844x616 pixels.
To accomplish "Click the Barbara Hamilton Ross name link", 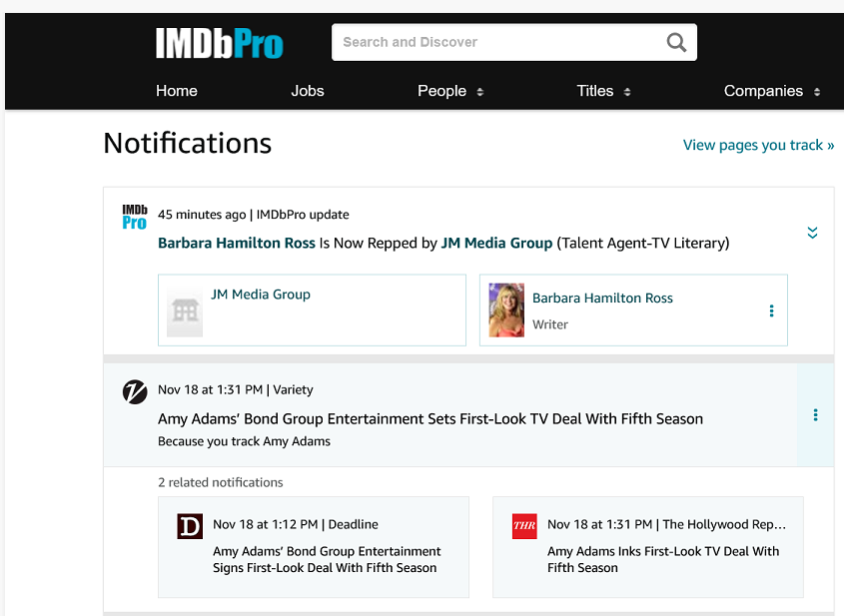I will coord(236,243).
